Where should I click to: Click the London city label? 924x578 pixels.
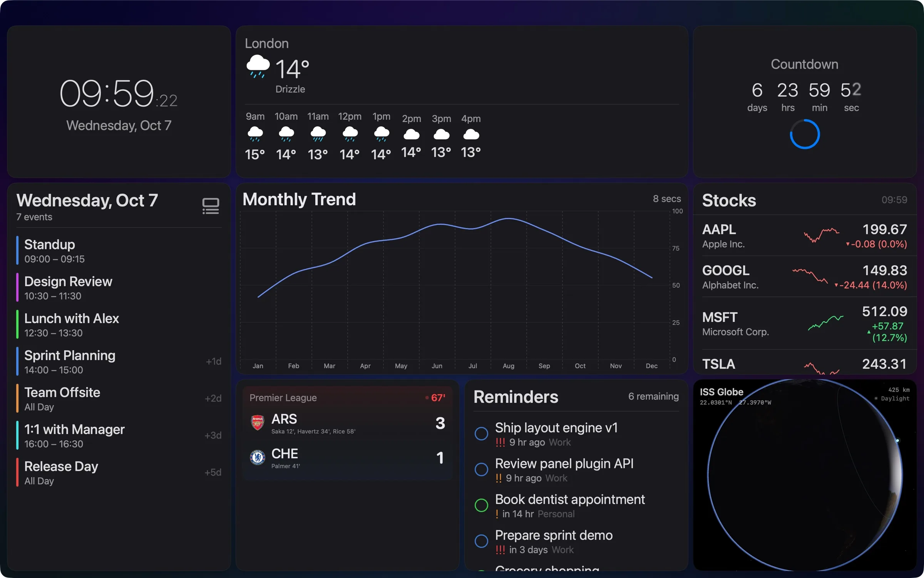[x=267, y=44]
